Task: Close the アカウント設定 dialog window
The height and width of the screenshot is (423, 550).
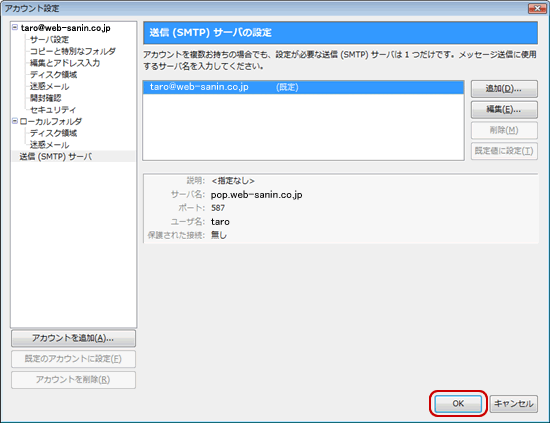Action: (x=537, y=8)
